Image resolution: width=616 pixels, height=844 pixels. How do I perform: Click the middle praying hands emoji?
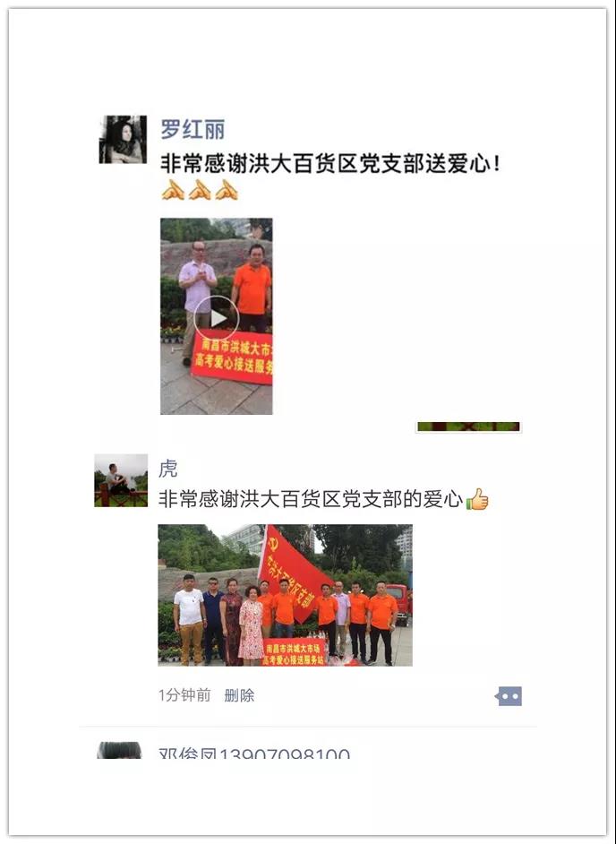coord(200,190)
